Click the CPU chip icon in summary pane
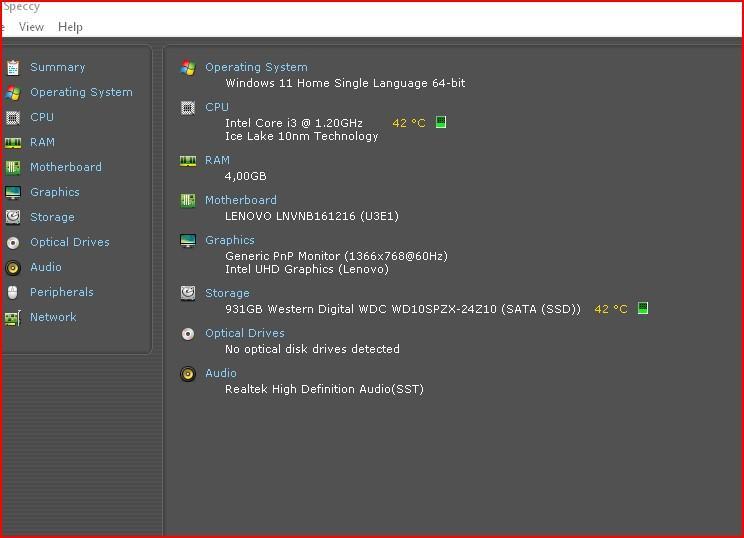 click(x=188, y=108)
